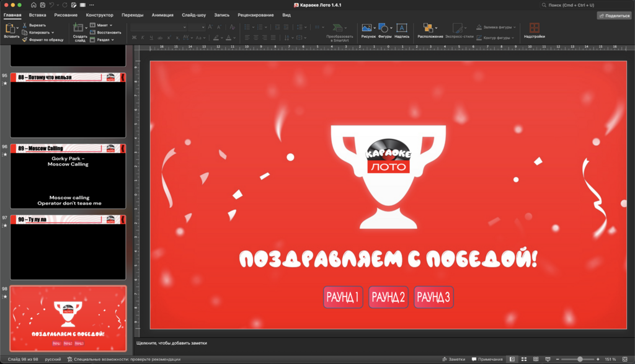This screenshot has height=364, width=635.
Task: Toggle Underline (Ч) formatting
Action: click(151, 38)
